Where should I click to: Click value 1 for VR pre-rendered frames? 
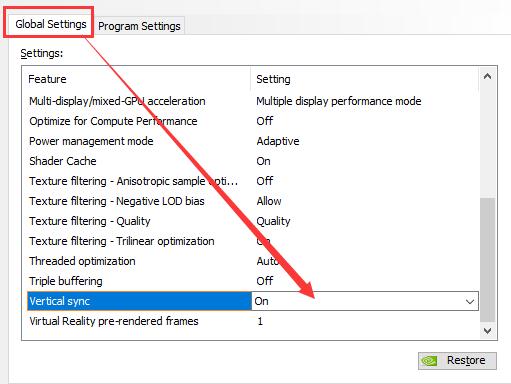pyautogui.click(x=260, y=321)
